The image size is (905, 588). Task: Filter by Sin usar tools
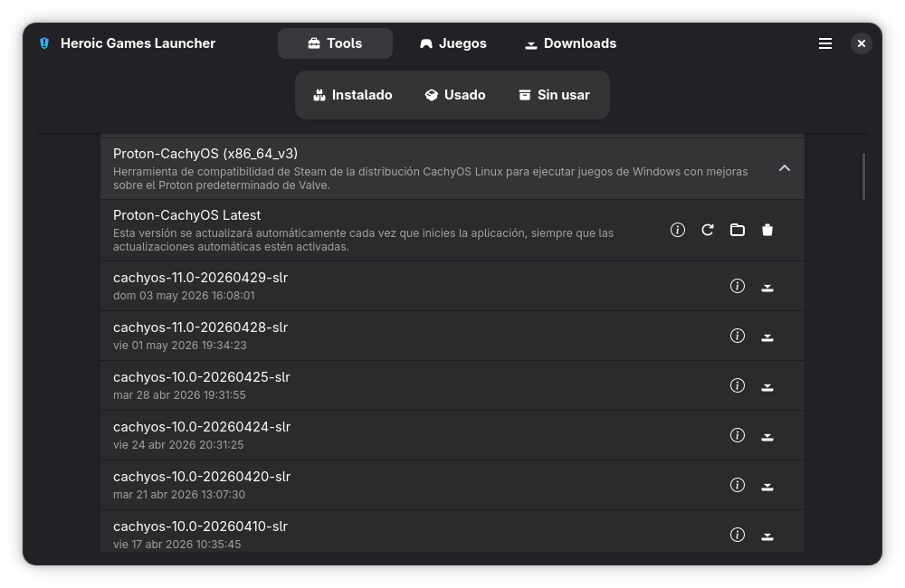pos(554,95)
